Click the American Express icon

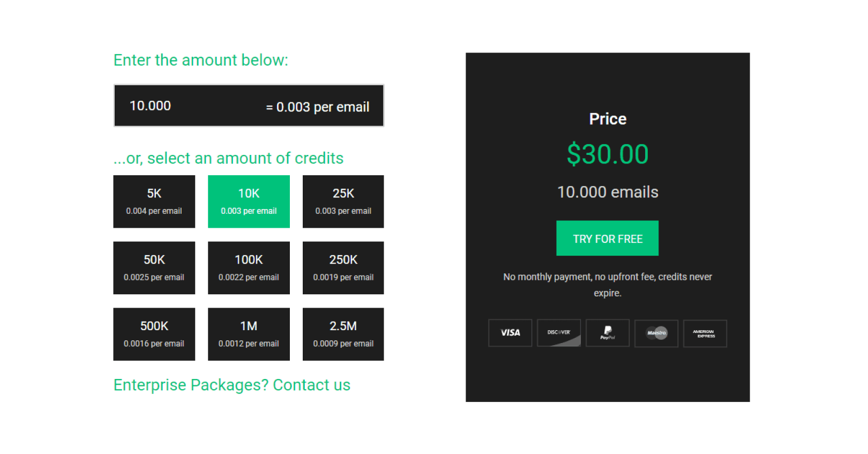pyautogui.click(x=705, y=333)
